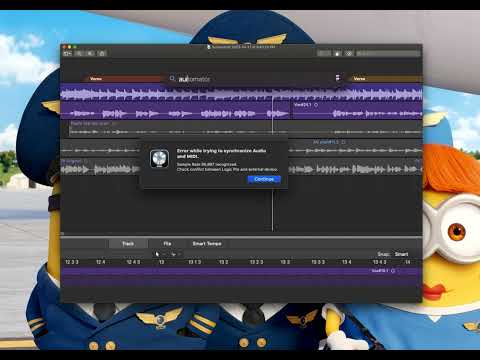Click the button left of the lock icon
Viewport: 480px width, 360px height.
[x=324, y=53]
